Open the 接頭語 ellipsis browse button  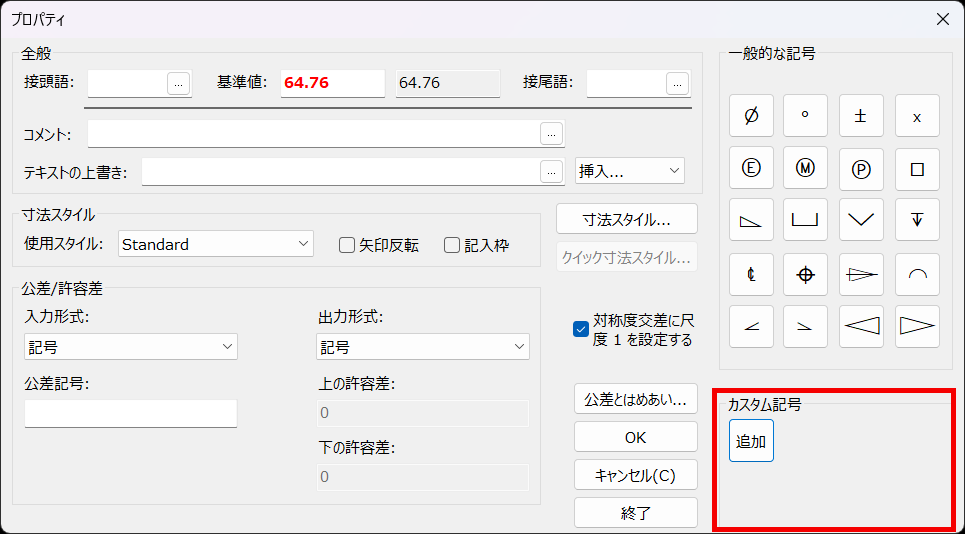click(178, 83)
